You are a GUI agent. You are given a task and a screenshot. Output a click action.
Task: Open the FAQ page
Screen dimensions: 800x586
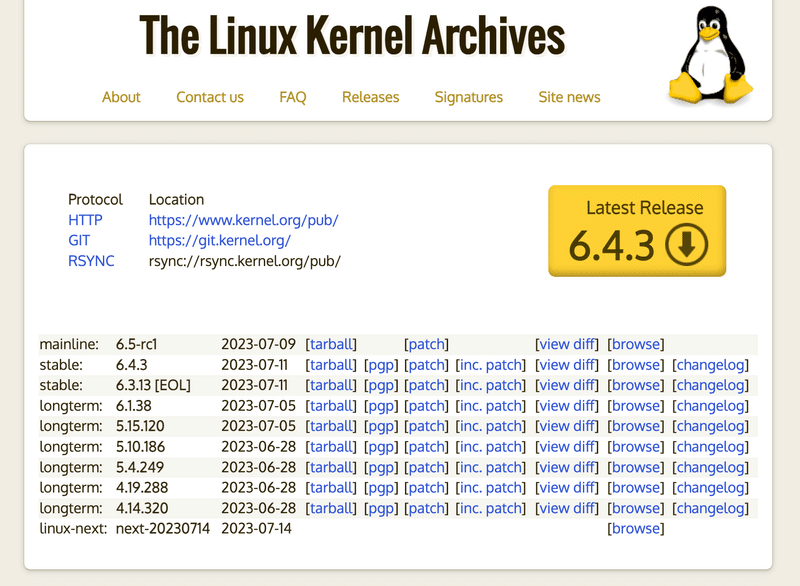pos(292,97)
